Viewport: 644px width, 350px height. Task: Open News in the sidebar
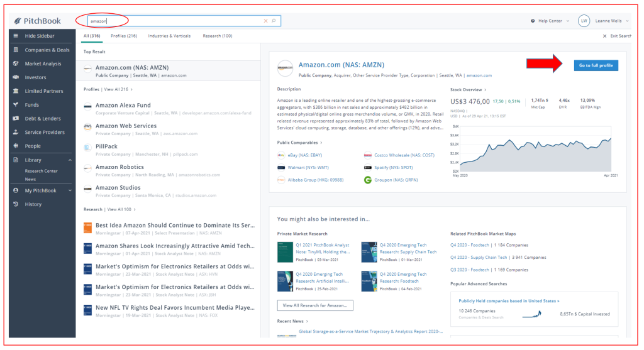[x=30, y=179]
